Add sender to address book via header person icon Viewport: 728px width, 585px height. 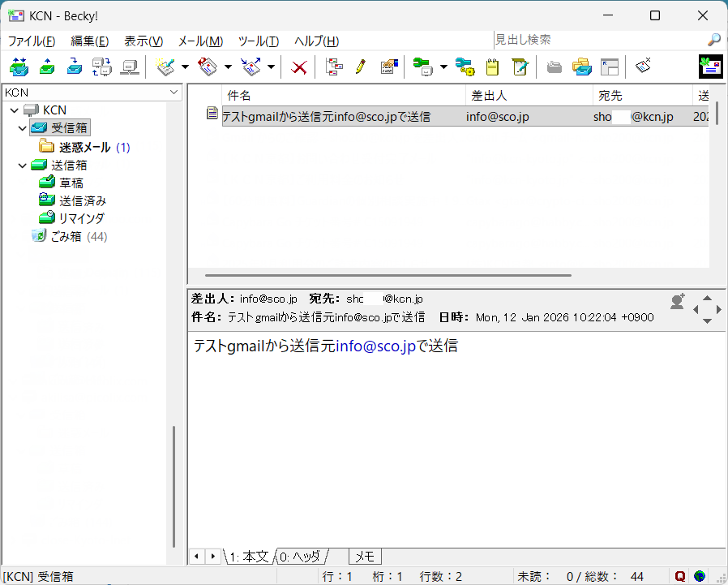pyautogui.click(x=677, y=300)
